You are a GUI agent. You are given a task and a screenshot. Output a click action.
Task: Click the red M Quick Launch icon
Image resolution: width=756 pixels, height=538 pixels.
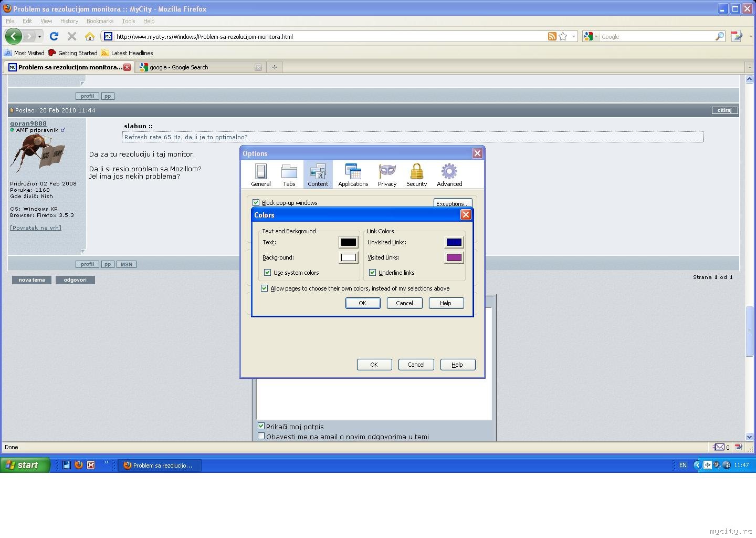[91, 465]
